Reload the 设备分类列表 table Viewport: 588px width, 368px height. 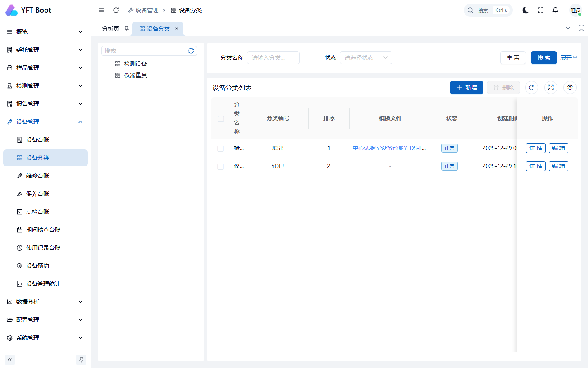pyautogui.click(x=531, y=88)
